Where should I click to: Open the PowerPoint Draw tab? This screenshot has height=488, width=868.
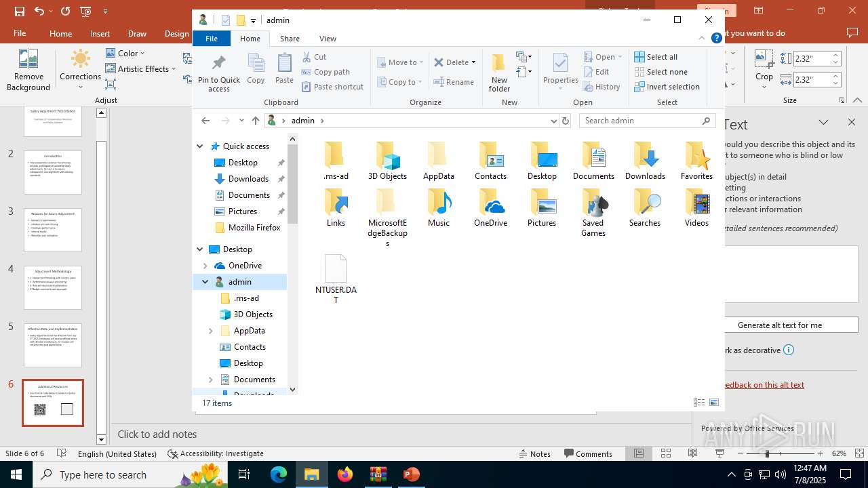pyautogui.click(x=137, y=33)
